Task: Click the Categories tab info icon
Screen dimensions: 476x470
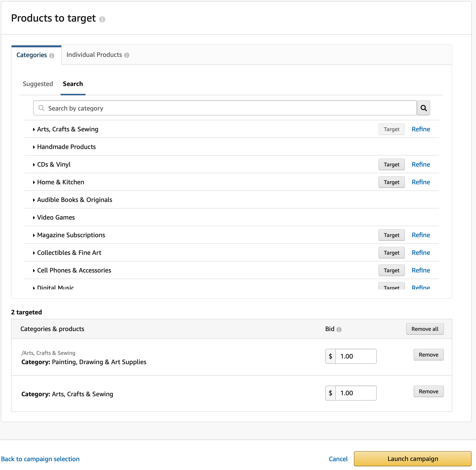Action: pos(52,55)
